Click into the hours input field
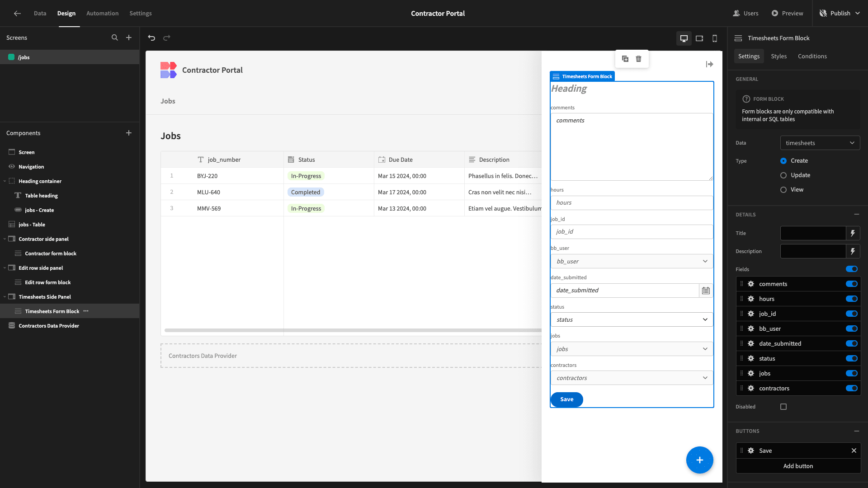 (632, 203)
